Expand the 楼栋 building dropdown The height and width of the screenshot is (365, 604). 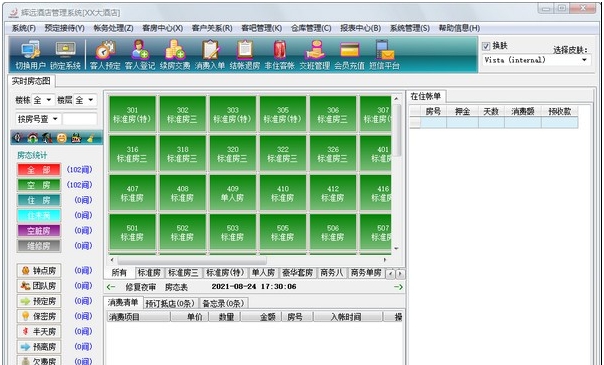pyautogui.click(x=49, y=100)
